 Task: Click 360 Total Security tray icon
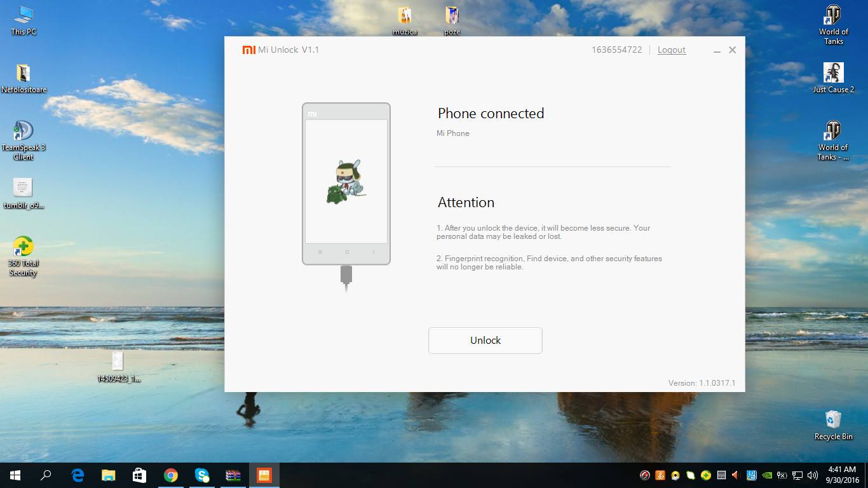(x=706, y=475)
